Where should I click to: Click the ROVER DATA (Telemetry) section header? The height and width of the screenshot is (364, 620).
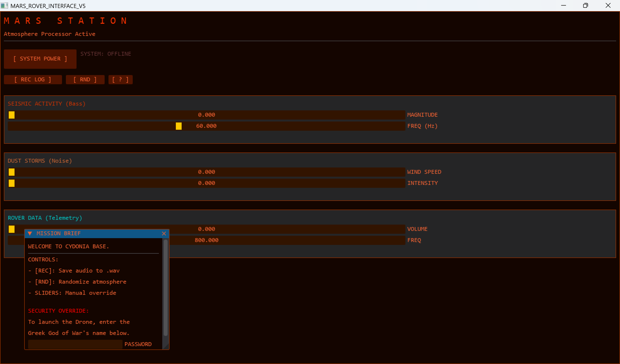coord(45,218)
